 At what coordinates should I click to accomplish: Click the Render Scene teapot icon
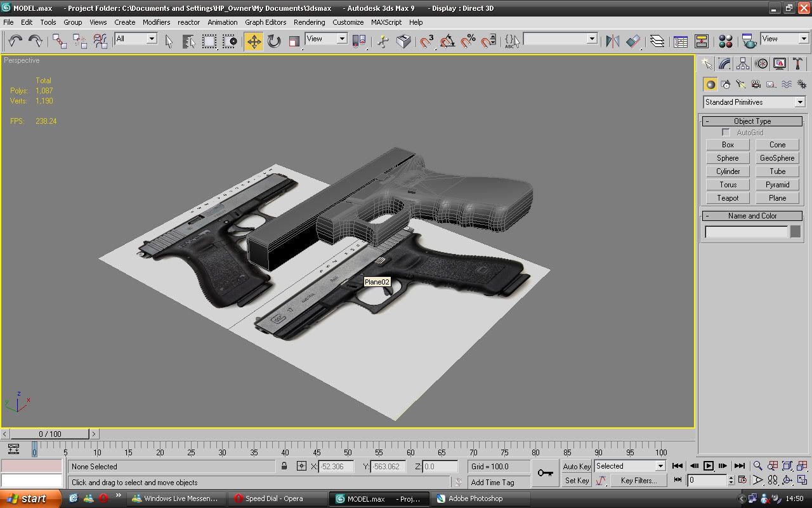(x=749, y=41)
